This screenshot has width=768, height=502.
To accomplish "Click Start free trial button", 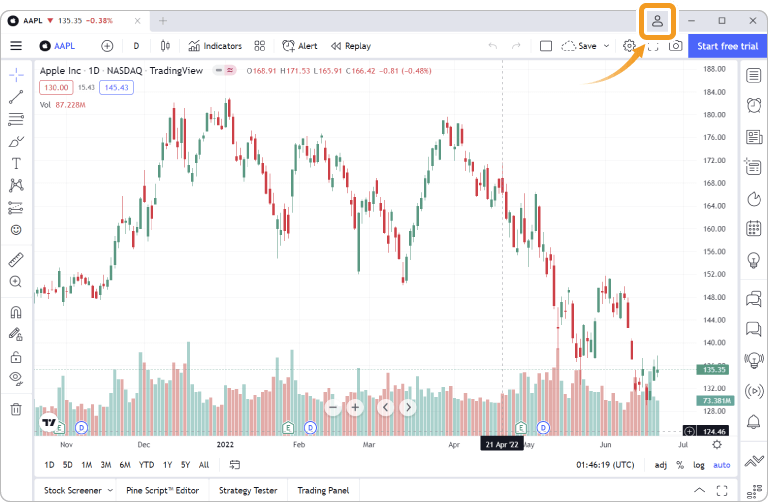I will (727, 46).
